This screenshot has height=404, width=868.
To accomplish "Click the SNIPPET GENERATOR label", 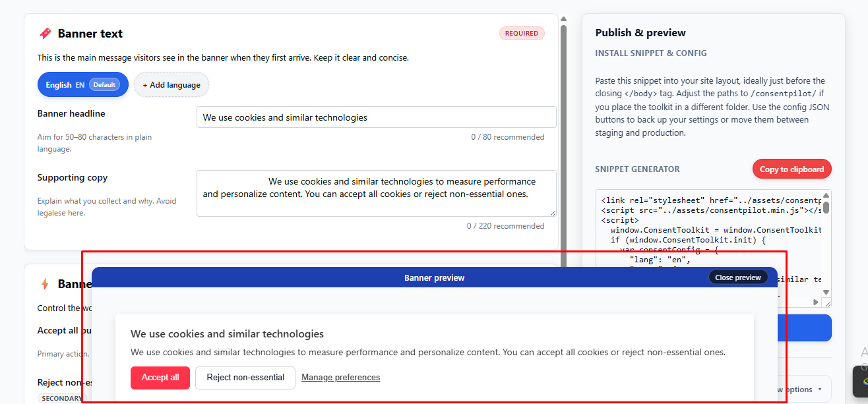I will [x=637, y=169].
